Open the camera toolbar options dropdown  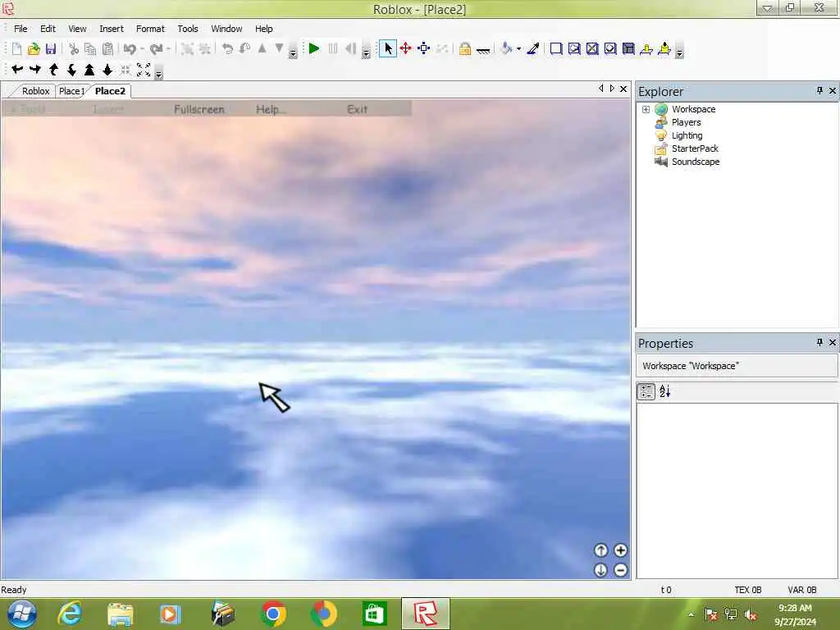pyautogui.click(x=158, y=72)
